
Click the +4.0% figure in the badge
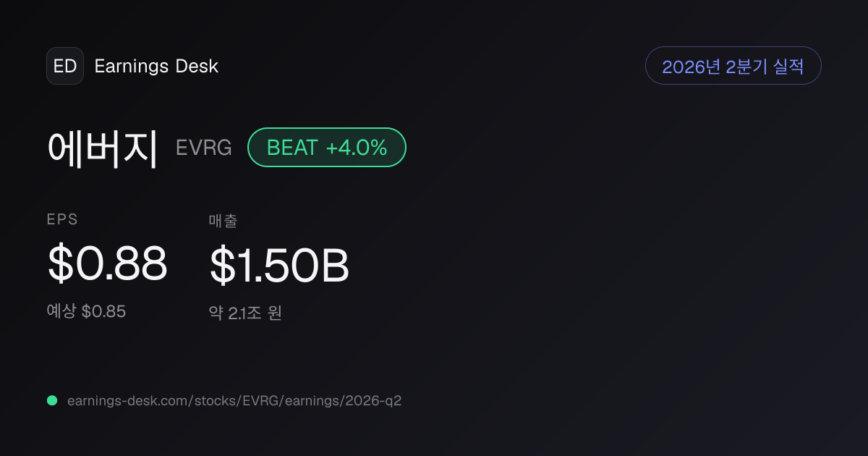pos(357,148)
